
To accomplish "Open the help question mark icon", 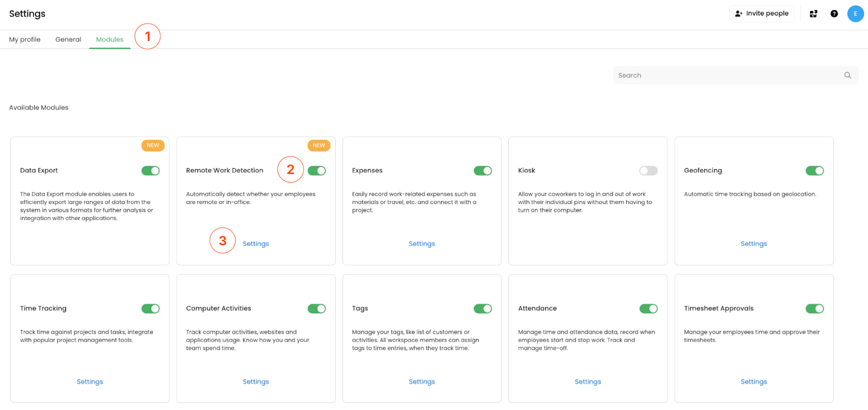I will click(x=834, y=13).
